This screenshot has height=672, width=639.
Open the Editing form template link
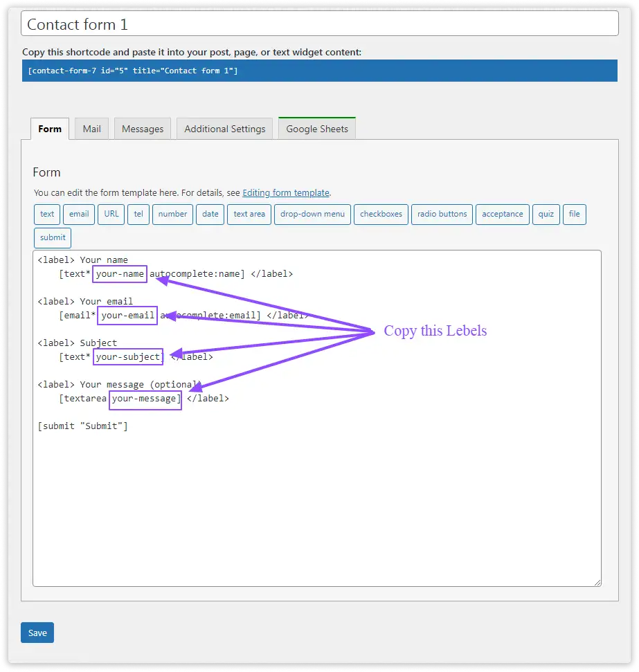tap(286, 193)
